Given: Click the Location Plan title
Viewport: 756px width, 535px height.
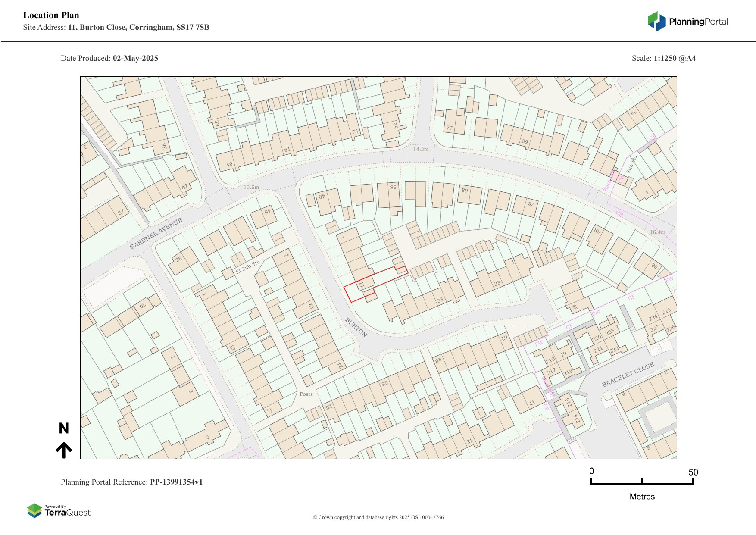Looking at the screenshot, I should point(51,16).
